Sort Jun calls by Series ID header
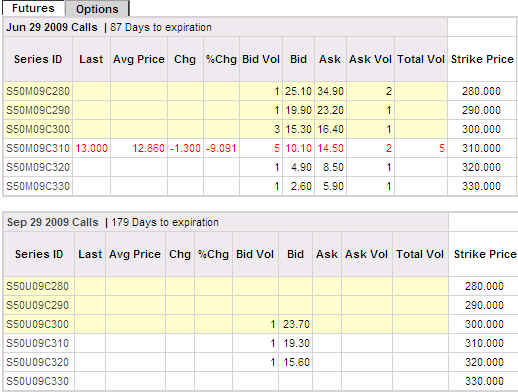The height and width of the screenshot is (392, 518). 38,59
